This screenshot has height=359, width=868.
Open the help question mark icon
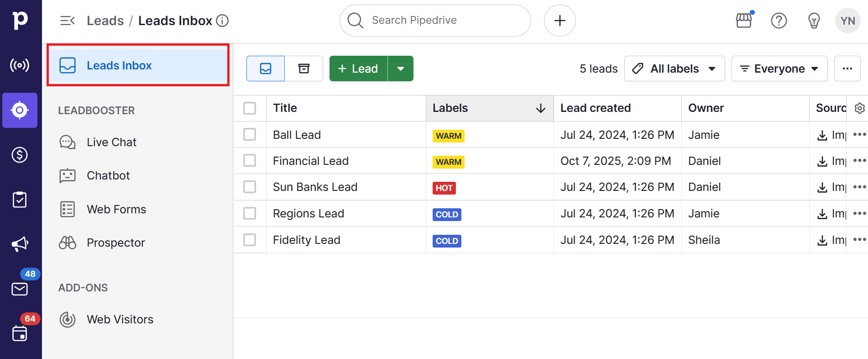(x=779, y=21)
